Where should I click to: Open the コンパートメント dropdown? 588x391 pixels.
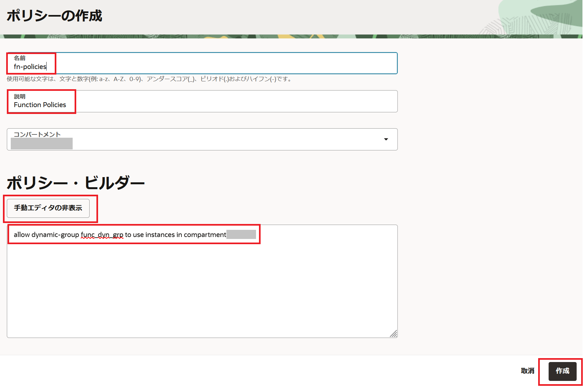coord(202,139)
